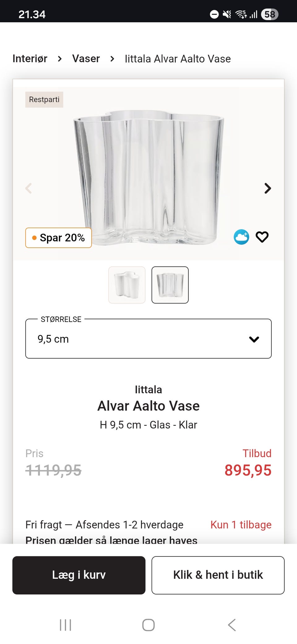Tap the size dropdown chevron arrow
This screenshot has width=297, height=644.
pyautogui.click(x=254, y=339)
